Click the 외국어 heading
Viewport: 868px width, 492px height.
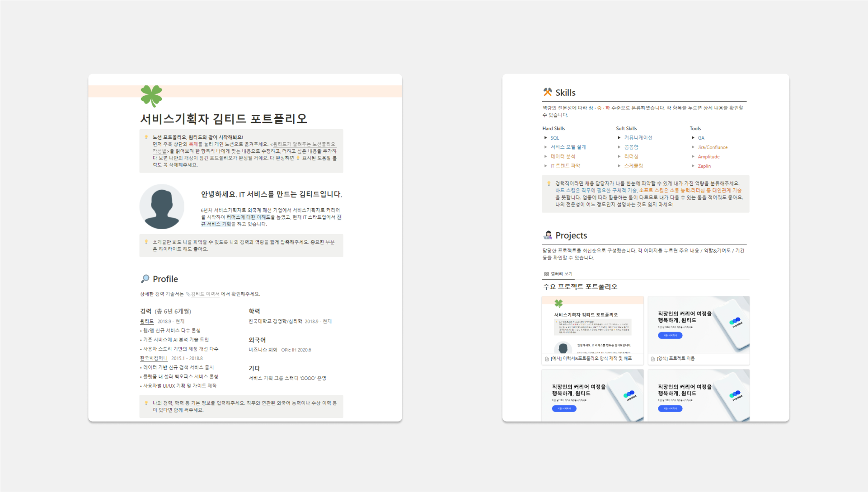tap(257, 340)
